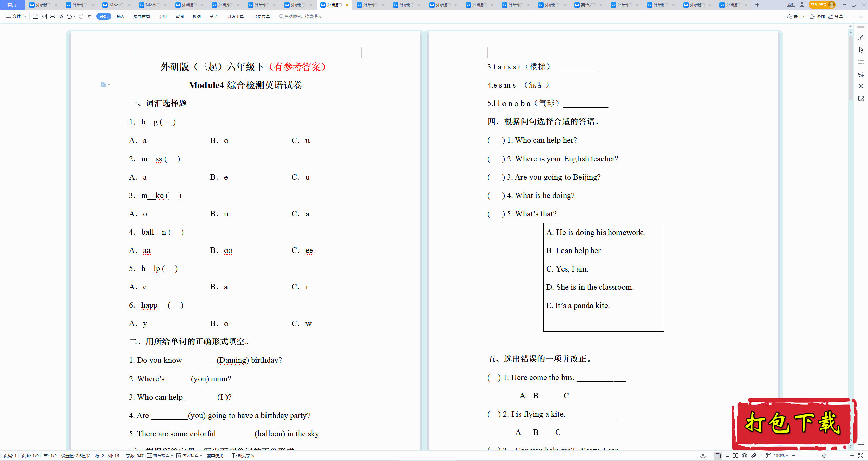Click the vertical scrollbar thumb
The height and width of the screenshot is (461, 868).
(850, 68)
